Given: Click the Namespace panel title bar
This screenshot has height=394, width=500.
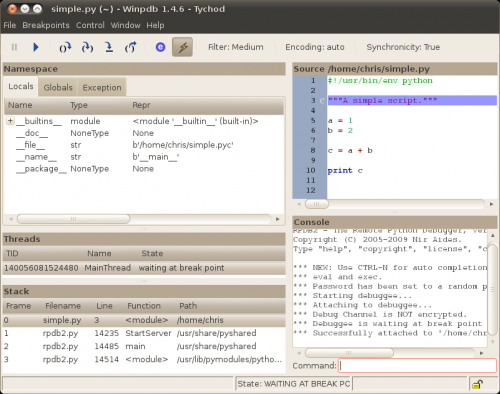Looking at the screenshot, I should [144, 69].
